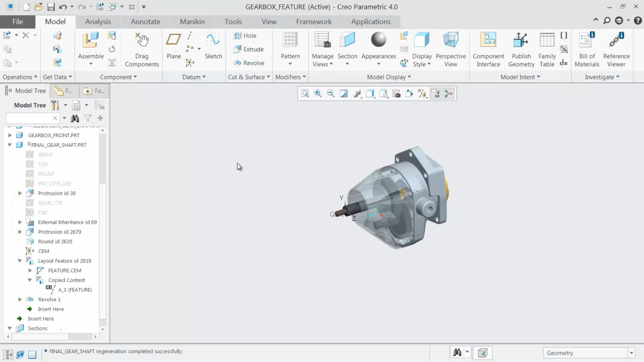Screen dimensions: 644x362
Task: Click the model tree settings hammer icon
Action: (55, 105)
